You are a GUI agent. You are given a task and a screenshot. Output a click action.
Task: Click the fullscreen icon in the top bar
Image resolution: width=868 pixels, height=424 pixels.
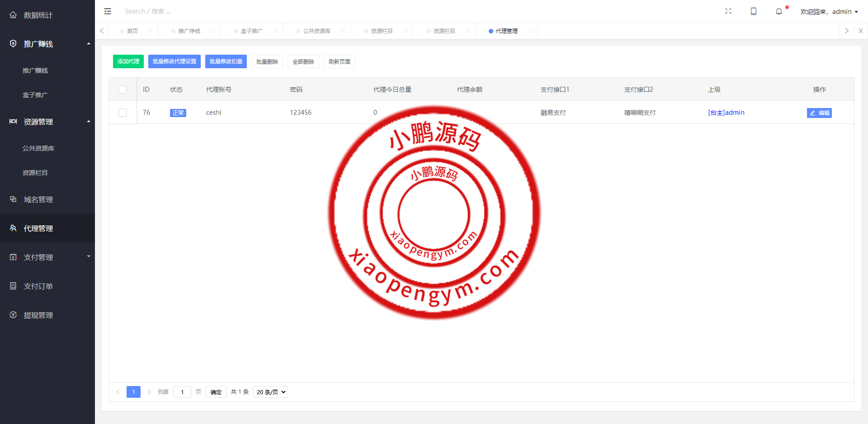pyautogui.click(x=728, y=11)
